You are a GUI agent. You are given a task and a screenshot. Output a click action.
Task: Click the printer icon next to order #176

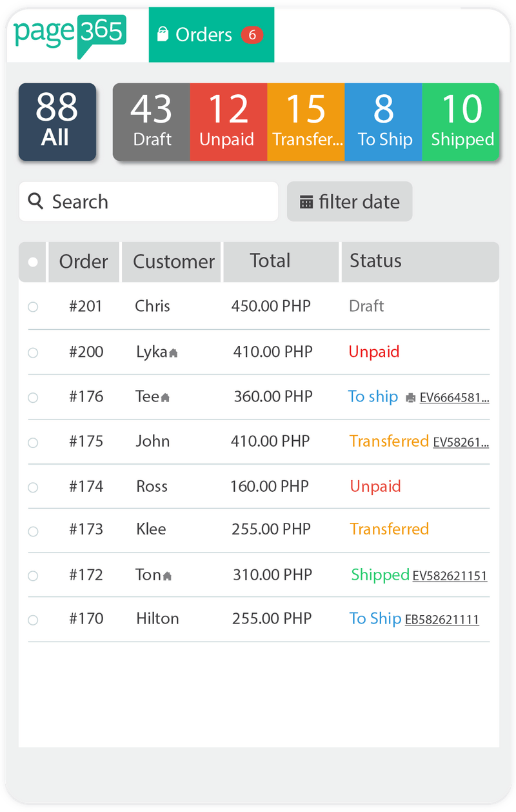411,398
